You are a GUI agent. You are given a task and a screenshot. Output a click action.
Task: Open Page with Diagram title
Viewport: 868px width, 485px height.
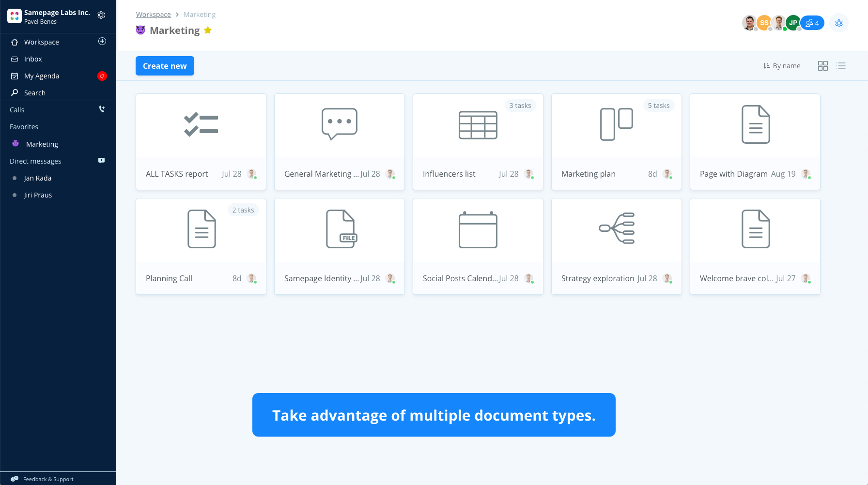click(x=734, y=174)
